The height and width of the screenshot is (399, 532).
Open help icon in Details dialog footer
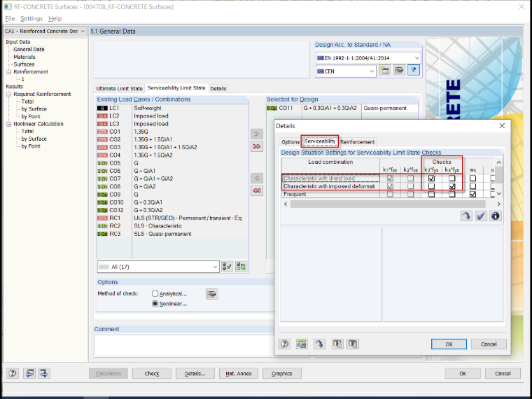[x=285, y=344]
